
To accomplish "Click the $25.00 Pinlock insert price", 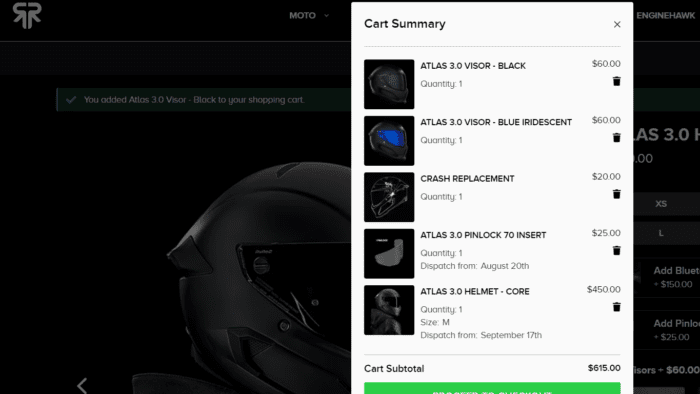I will click(606, 233).
